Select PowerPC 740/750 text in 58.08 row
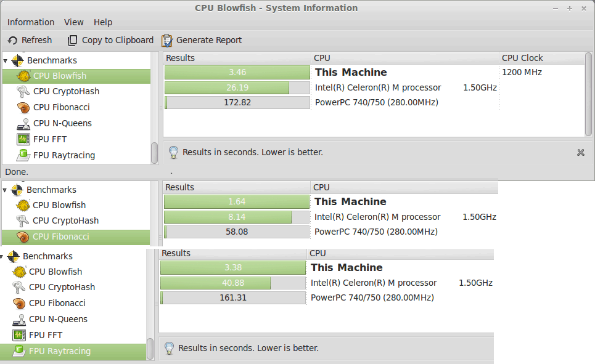Viewport: 595px width, 364px height. pyautogui.click(x=375, y=232)
